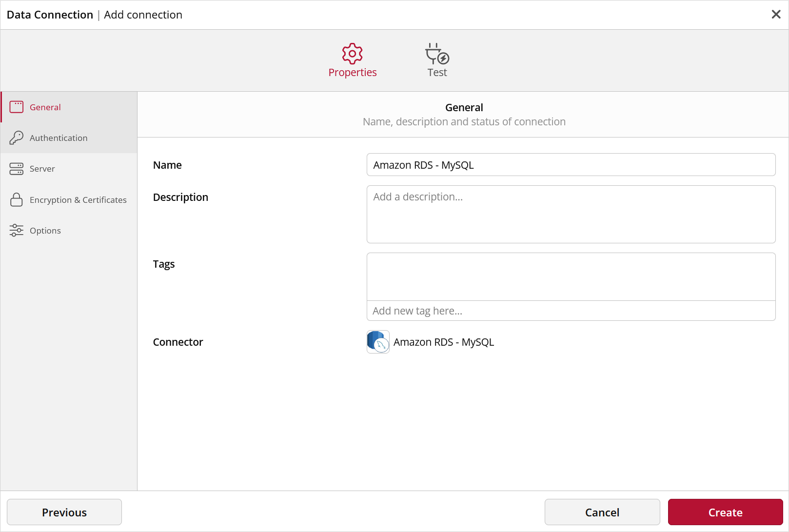789x532 pixels.
Task: Open the Test connection plug icon
Action: pos(436,54)
